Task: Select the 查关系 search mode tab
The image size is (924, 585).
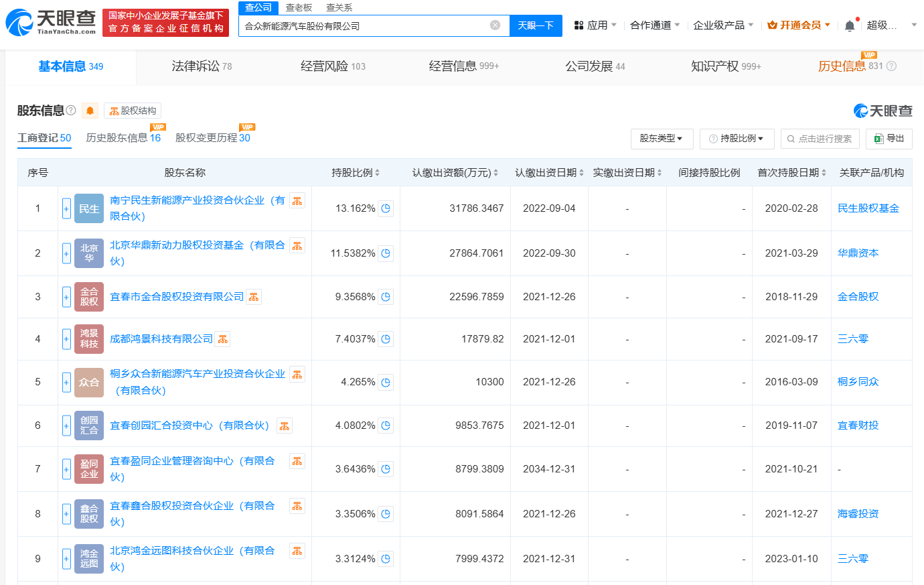Action: [x=339, y=7]
